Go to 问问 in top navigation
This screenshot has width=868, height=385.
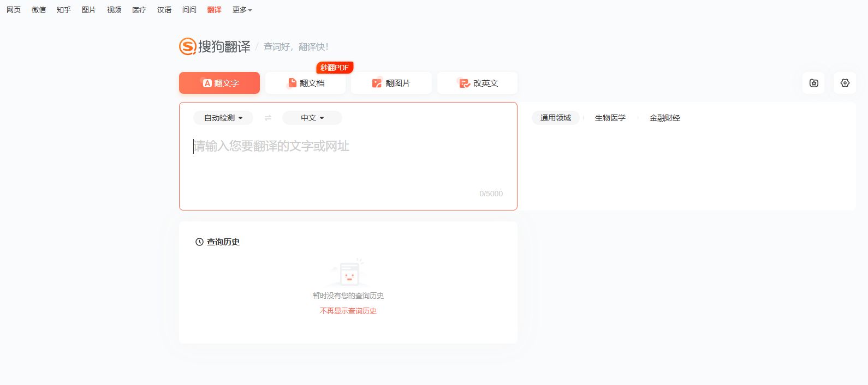pyautogui.click(x=189, y=10)
